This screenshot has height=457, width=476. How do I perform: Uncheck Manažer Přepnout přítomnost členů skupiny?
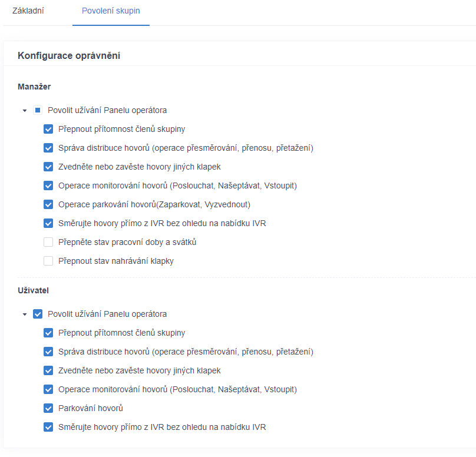48,129
